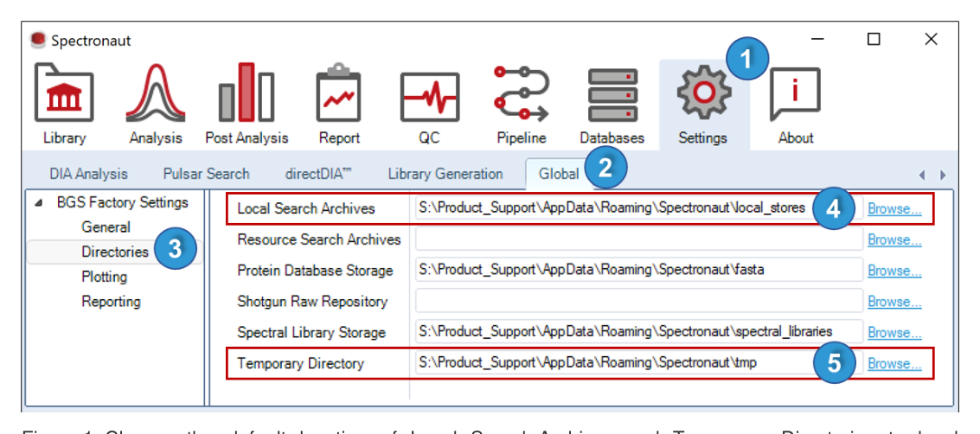Viewport: 980px width, 434px height.
Task: Switch to the DIA Analysis tab
Action: pyautogui.click(x=88, y=175)
